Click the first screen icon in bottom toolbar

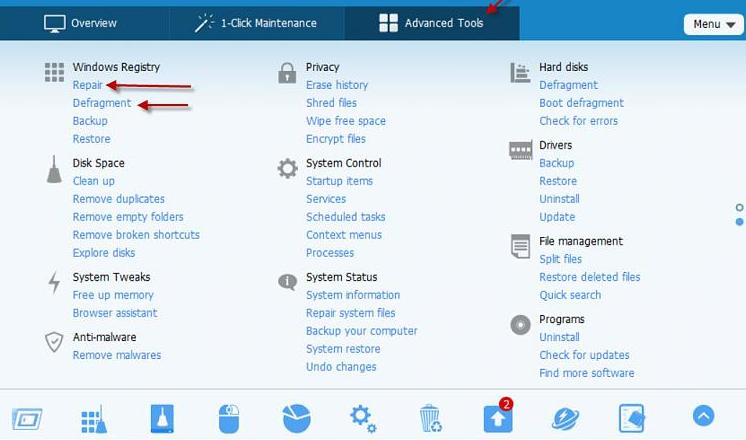(x=26, y=418)
